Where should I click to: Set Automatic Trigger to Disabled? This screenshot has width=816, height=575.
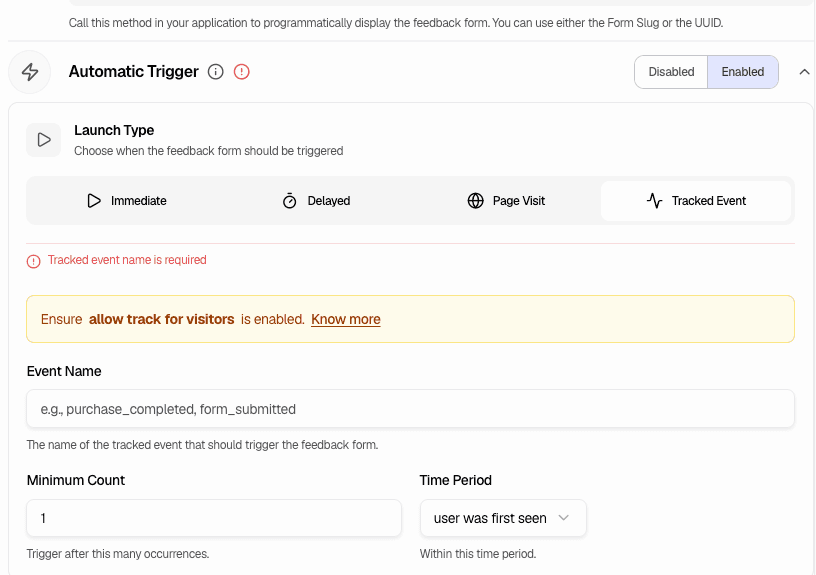tap(671, 72)
